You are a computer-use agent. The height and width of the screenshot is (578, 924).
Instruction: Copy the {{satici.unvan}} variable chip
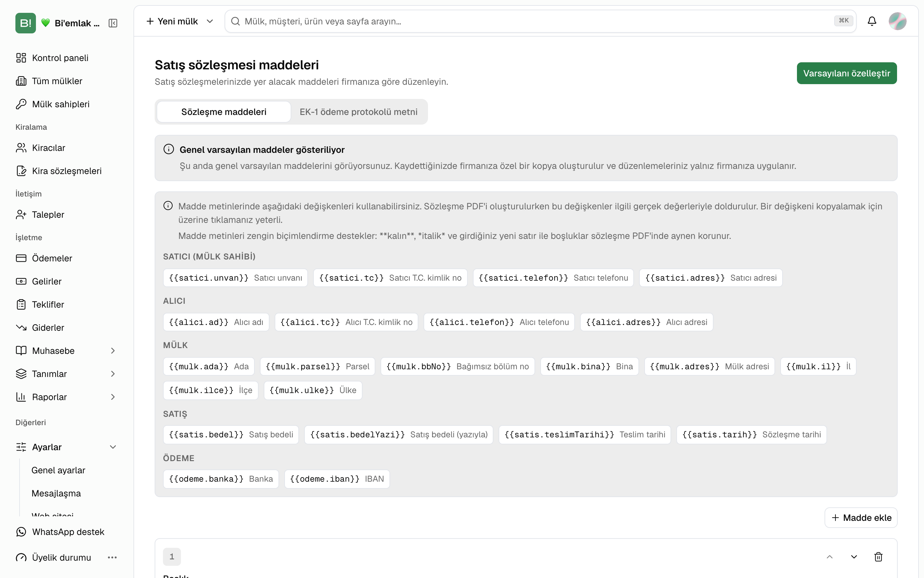[235, 278]
